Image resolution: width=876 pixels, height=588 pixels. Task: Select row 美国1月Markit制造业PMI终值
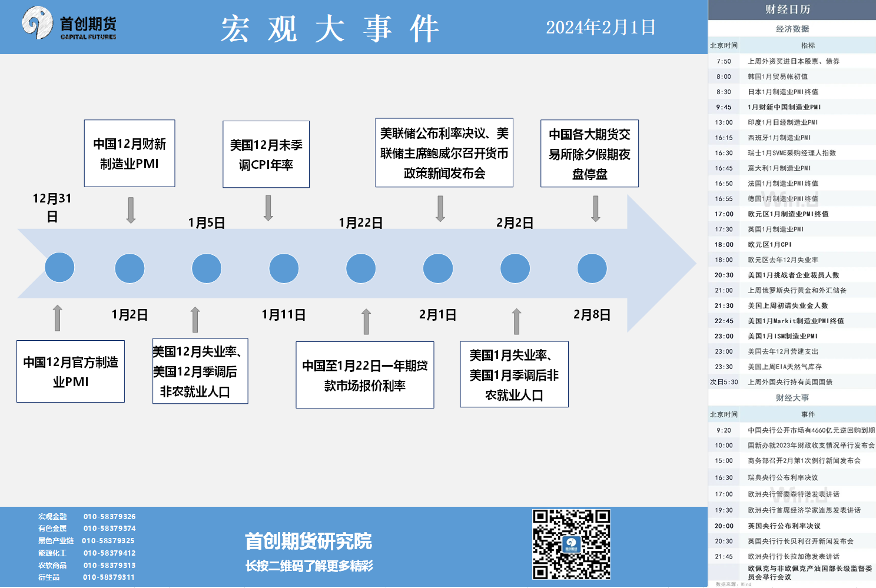click(x=792, y=321)
